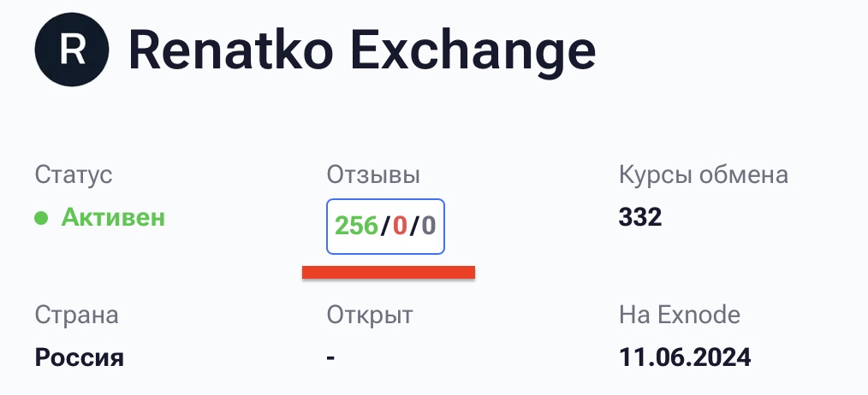Click the Отзывы label
Screen dimensions: 868x395
[373, 175]
